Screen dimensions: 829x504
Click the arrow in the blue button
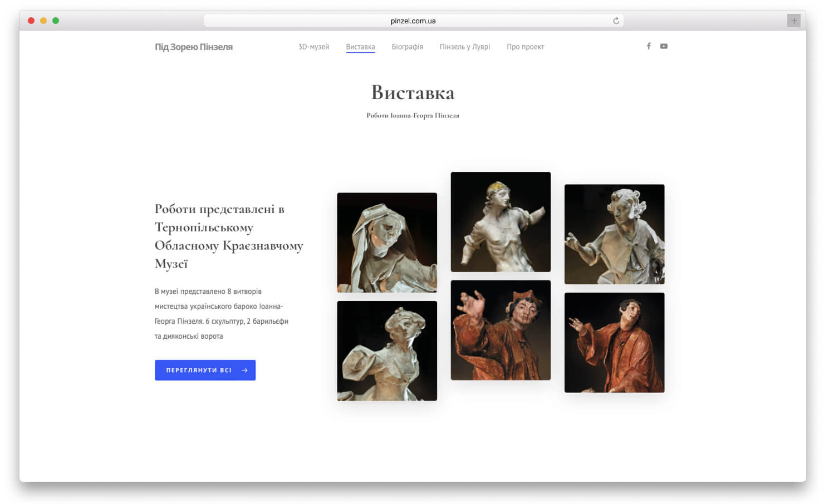[x=244, y=370]
